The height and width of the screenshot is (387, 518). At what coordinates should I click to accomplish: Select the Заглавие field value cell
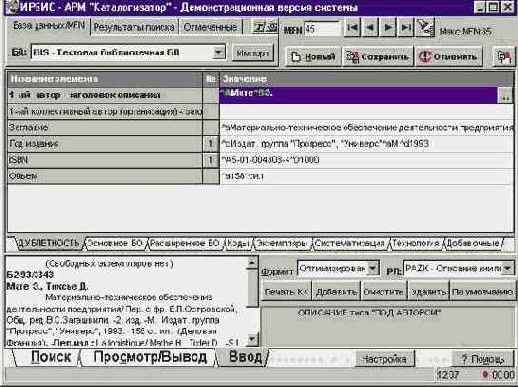coord(367,128)
